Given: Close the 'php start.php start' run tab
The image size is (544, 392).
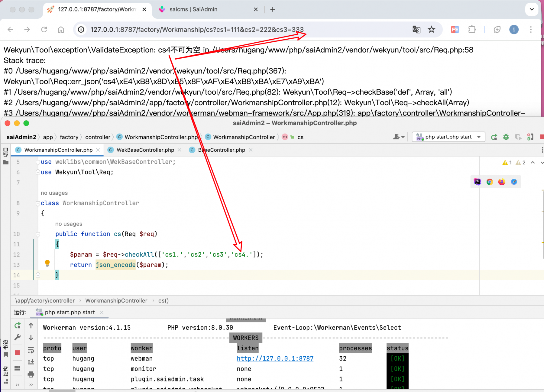Looking at the screenshot, I should [x=102, y=312].
